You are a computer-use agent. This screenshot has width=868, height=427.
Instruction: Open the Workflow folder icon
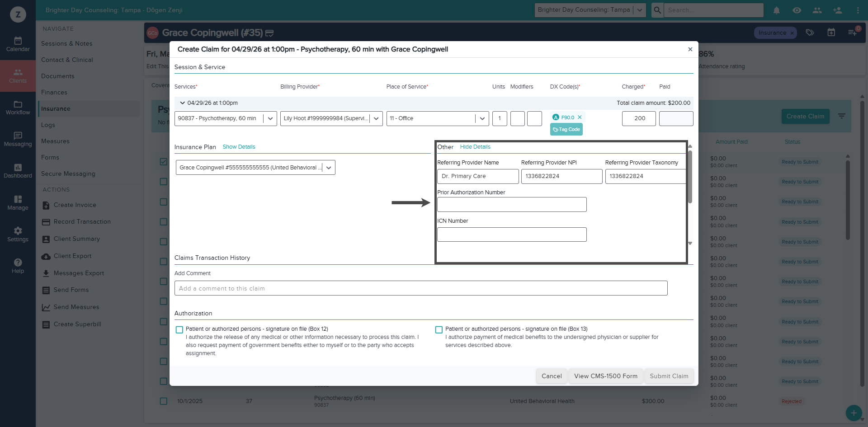[18, 104]
